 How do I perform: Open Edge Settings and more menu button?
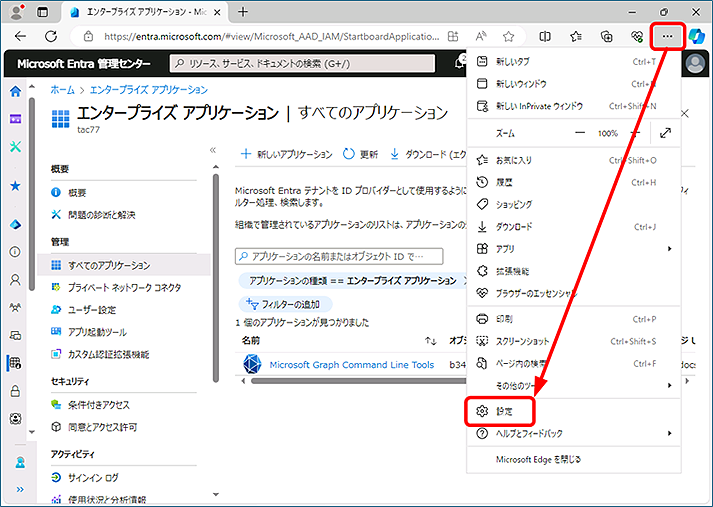(667, 36)
